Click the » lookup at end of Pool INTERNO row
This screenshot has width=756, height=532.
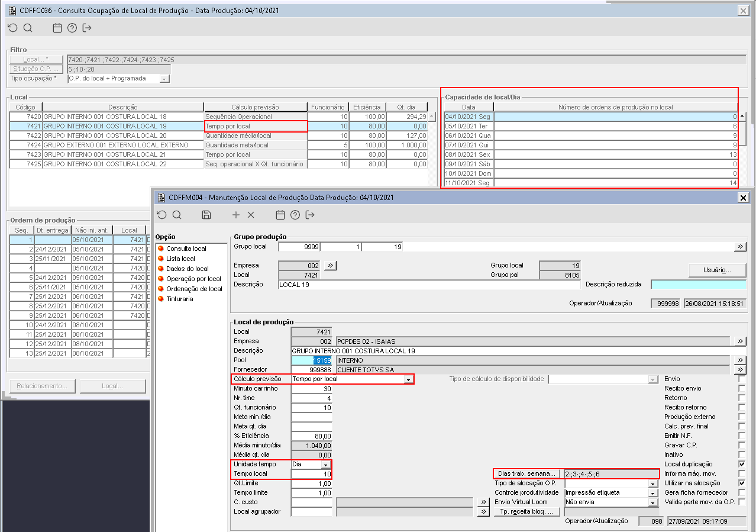(x=740, y=360)
